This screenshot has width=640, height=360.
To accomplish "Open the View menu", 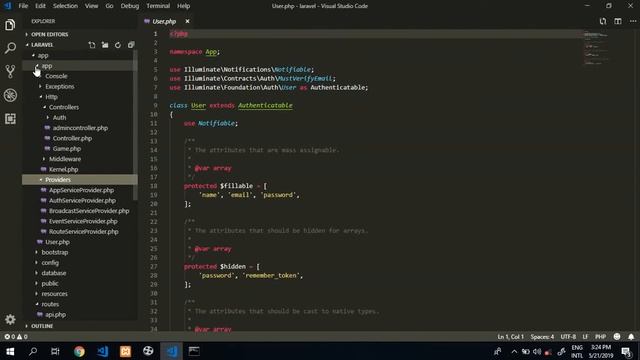I will point(91,6).
